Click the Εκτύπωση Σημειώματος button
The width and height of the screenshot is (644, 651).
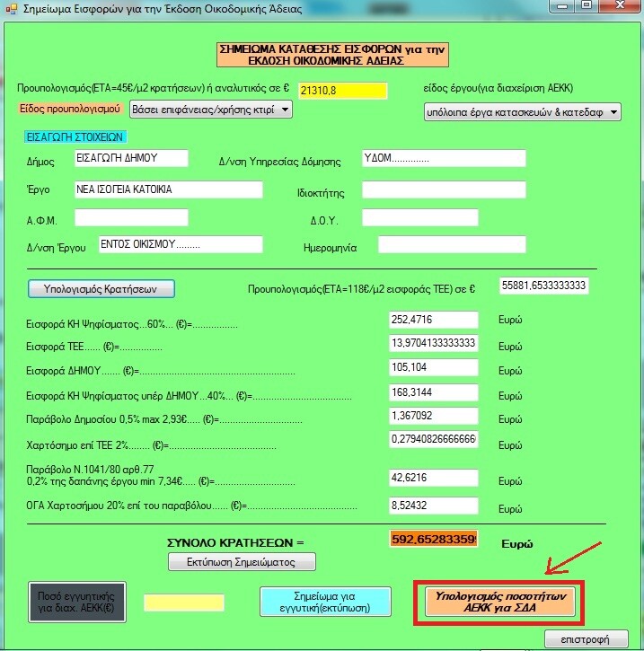pos(243,562)
